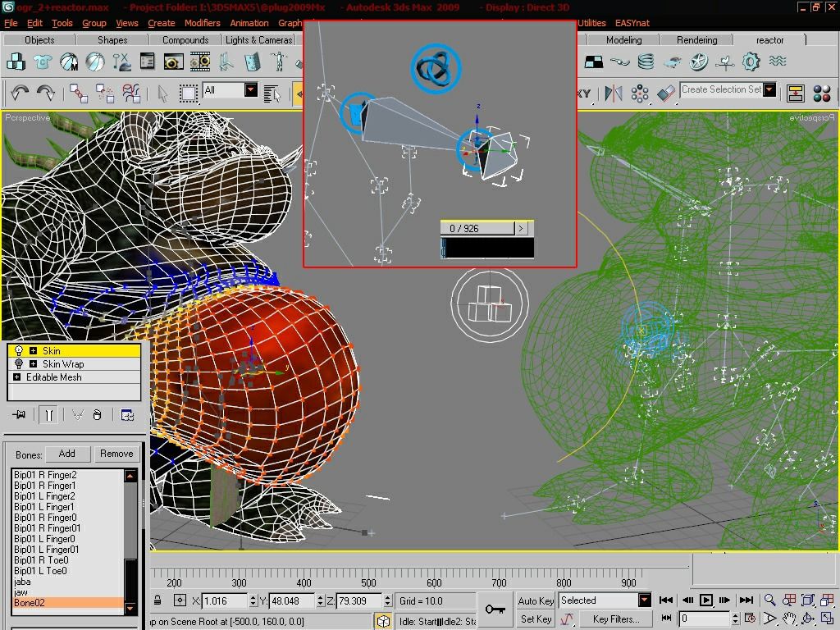This screenshot has width=840, height=630.
Task: Click the Remove bones button
Action: [x=116, y=454]
